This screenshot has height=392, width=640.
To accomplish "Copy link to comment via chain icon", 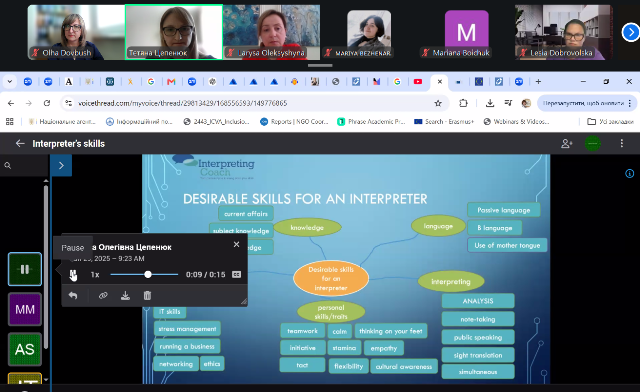I will (x=103, y=295).
